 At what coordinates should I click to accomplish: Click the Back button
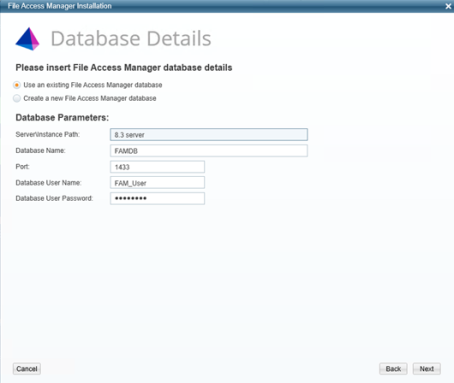[393, 369]
